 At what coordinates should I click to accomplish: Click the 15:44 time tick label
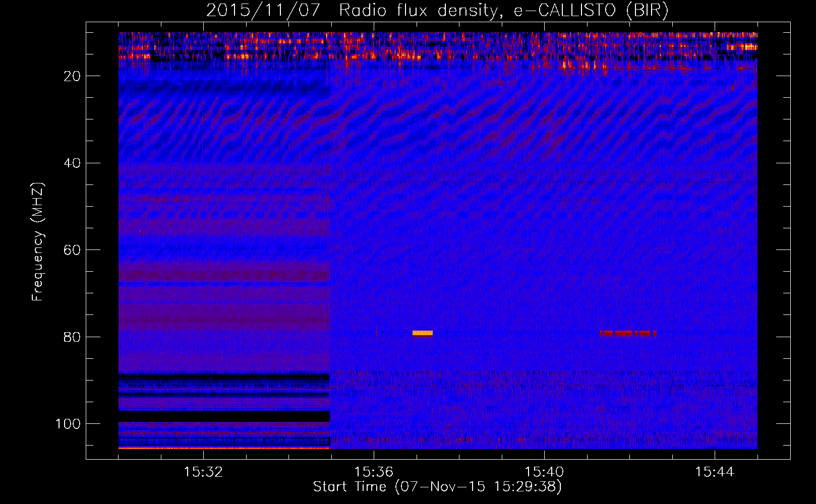715,472
